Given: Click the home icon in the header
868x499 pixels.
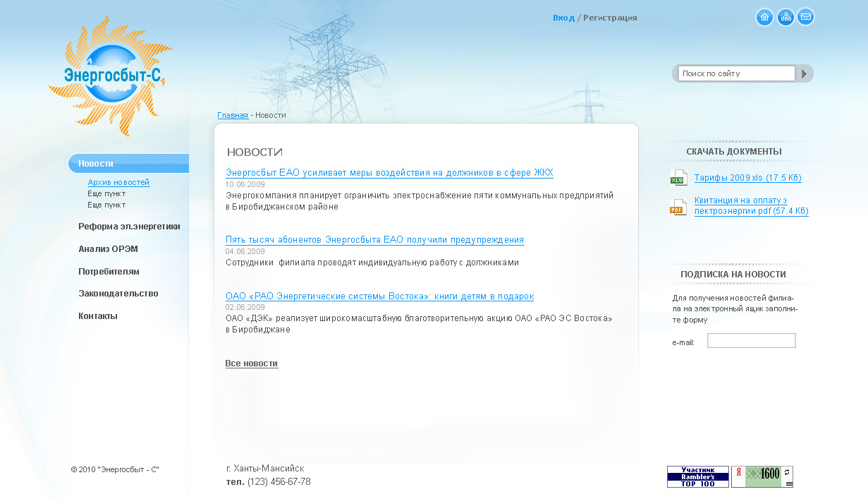Looking at the screenshot, I should [x=764, y=18].
